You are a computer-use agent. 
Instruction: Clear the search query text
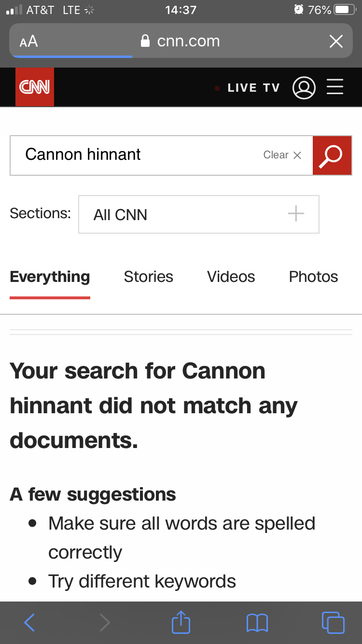click(282, 155)
